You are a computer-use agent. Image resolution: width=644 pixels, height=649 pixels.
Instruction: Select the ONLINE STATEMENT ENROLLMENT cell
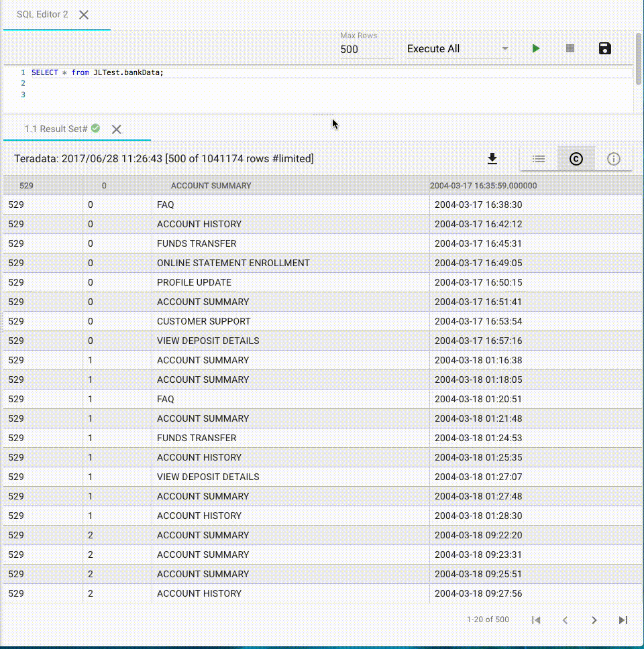click(x=290, y=263)
